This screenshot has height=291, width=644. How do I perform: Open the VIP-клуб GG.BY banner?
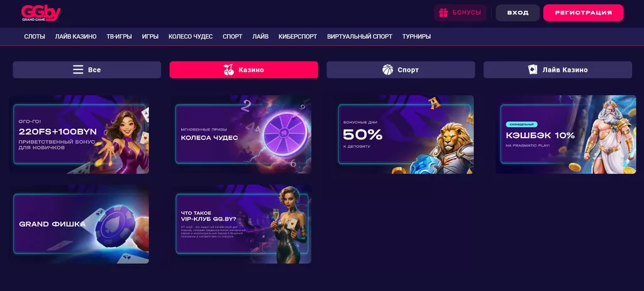pyautogui.click(x=241, y=224)
